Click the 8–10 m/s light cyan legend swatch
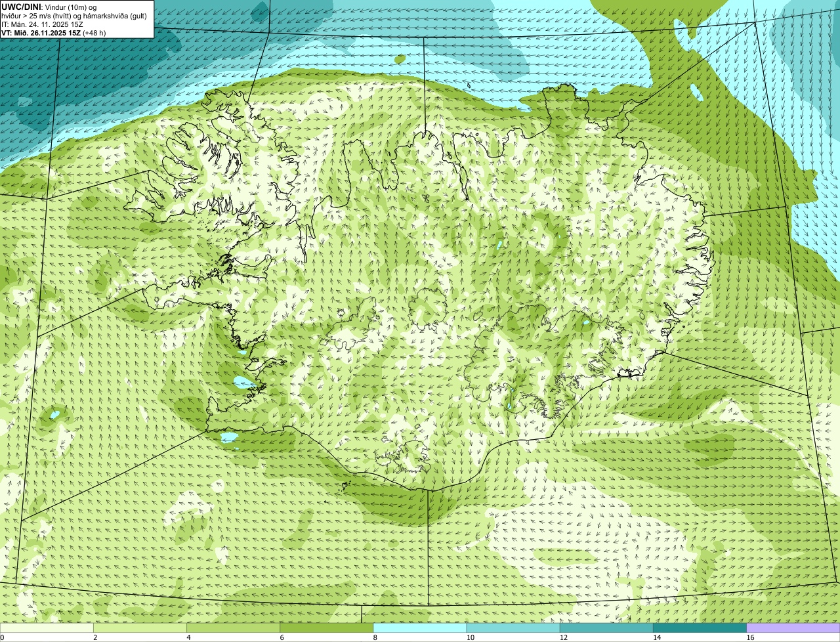 (420, 628)
